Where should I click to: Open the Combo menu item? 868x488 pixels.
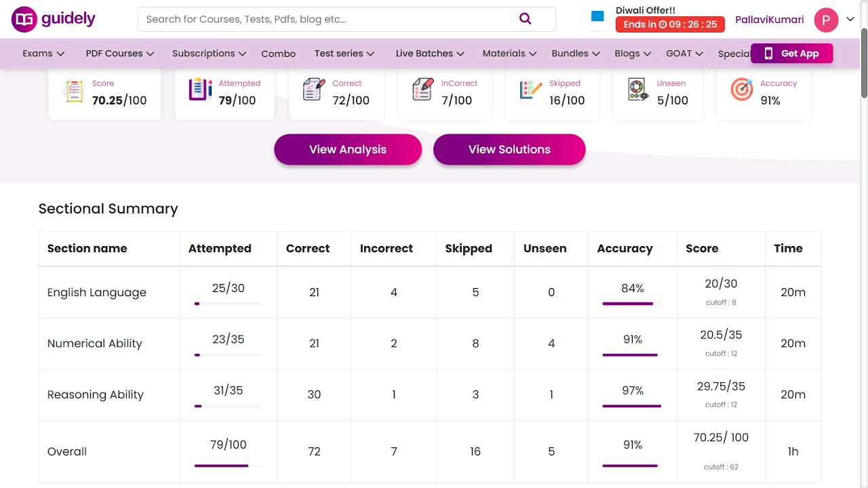pos(278,54)
